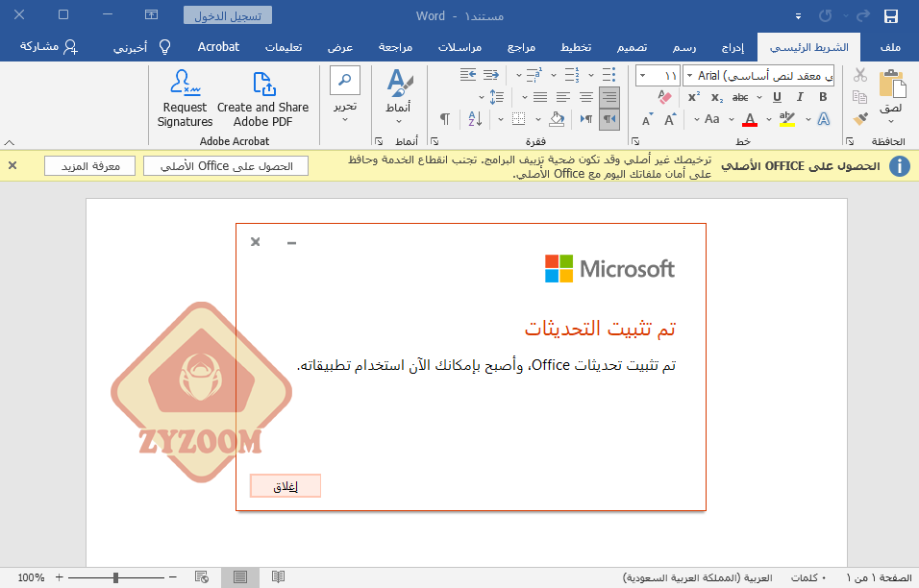This screenshot has width=919, height=588.
Task: Click the 100% zoom level
Action: (x=31, y=577)
